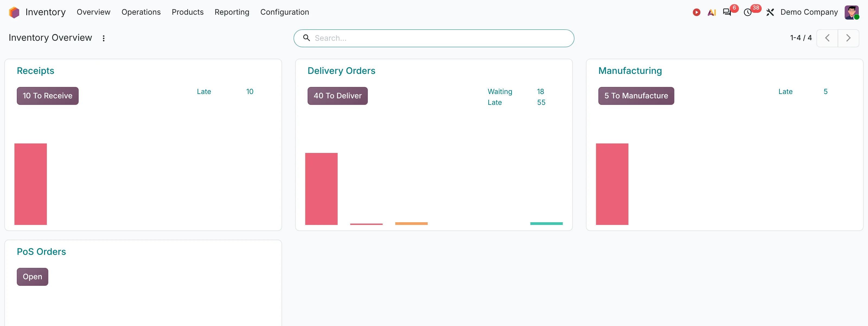868x326 pixels.
Task: Open the AI assistant icon in top bar
Action: pos(712,12)
